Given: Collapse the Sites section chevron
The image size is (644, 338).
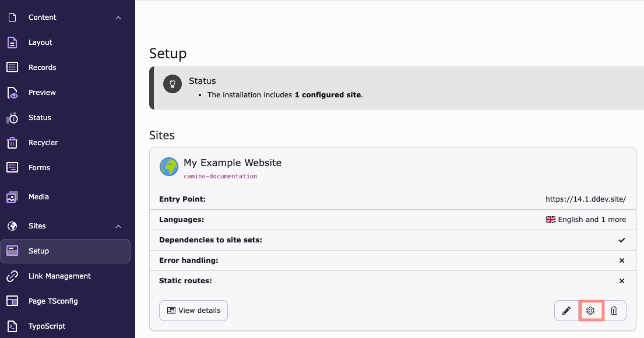Looking at the screenshot, I should pos(118,226).
